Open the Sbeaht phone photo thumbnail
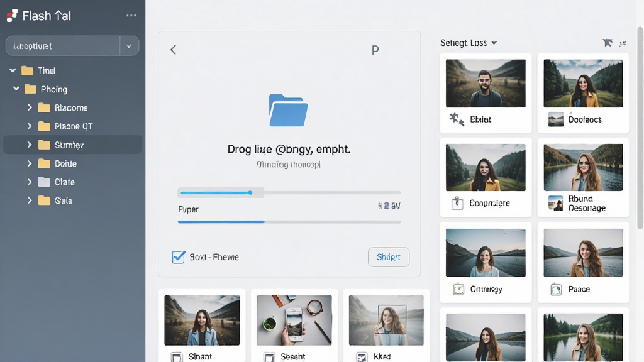This screenshot has width=644, height=362. tap(294, 320)
